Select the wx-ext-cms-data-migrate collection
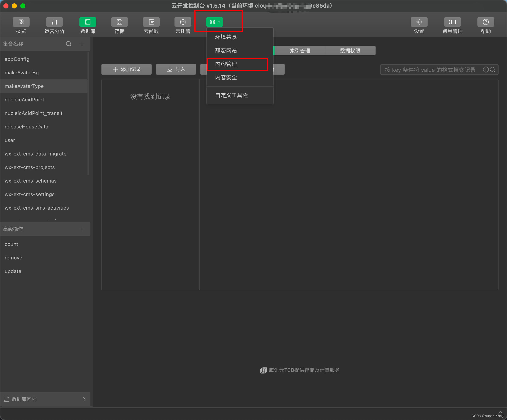This screenshot has height=420, width=507. (x=44, y=154)
